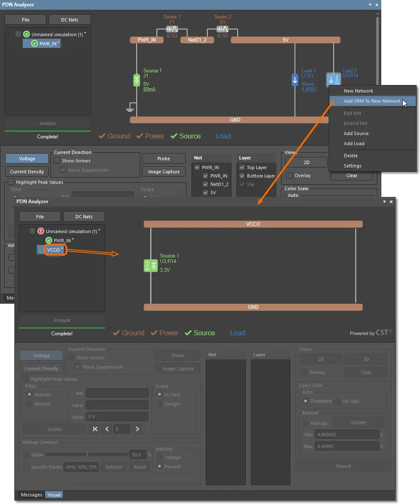Select the Load 2 U3,R14 VRM icon

point(333,79)
